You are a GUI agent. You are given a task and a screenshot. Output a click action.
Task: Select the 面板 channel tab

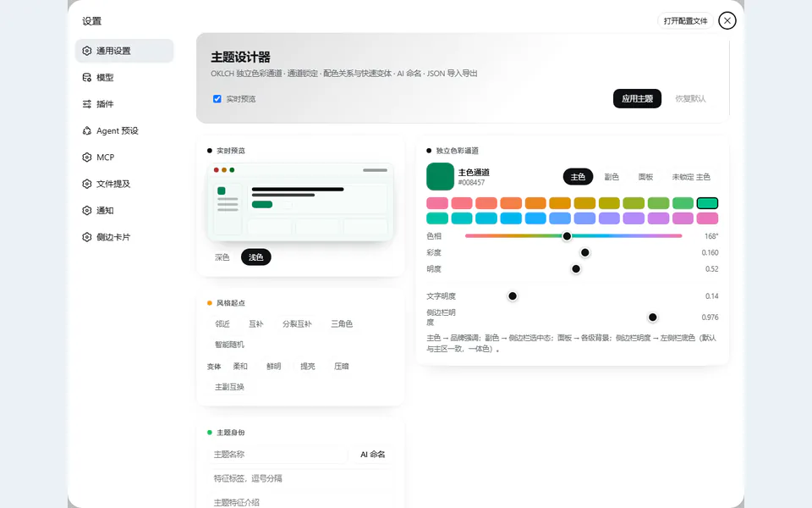(x=645, y=177)
